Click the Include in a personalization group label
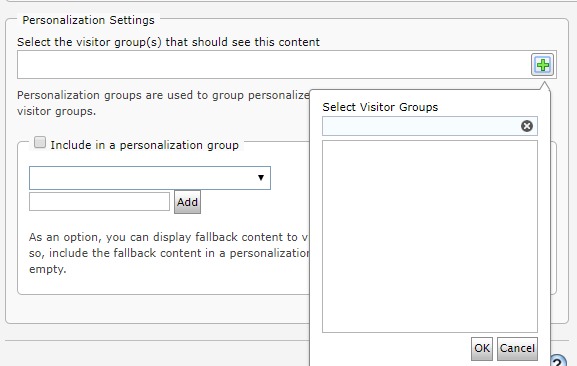Screen dimensions: 577x366 (x=144, y=145)
